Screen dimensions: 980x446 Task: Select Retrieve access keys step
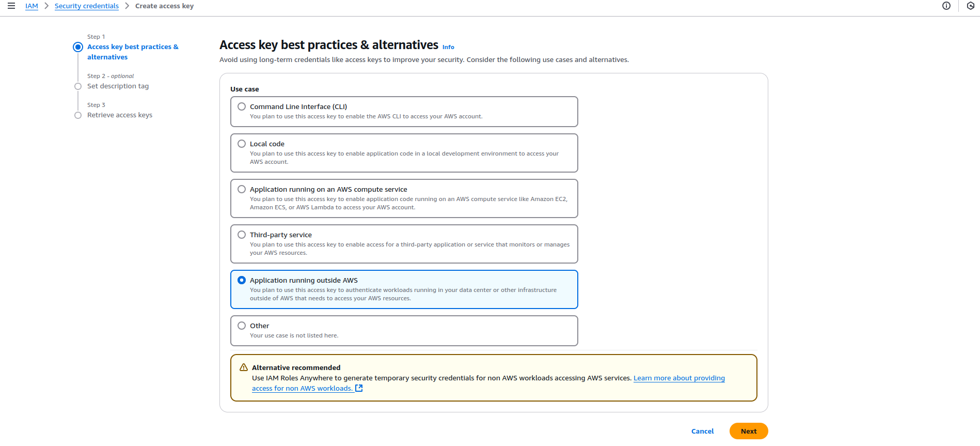[120, 115]
